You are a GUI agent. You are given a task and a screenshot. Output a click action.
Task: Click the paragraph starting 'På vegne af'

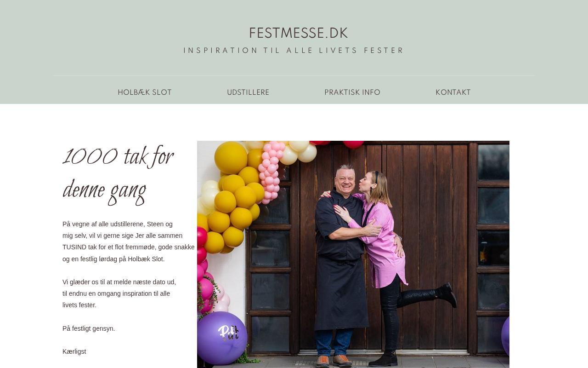129,241
